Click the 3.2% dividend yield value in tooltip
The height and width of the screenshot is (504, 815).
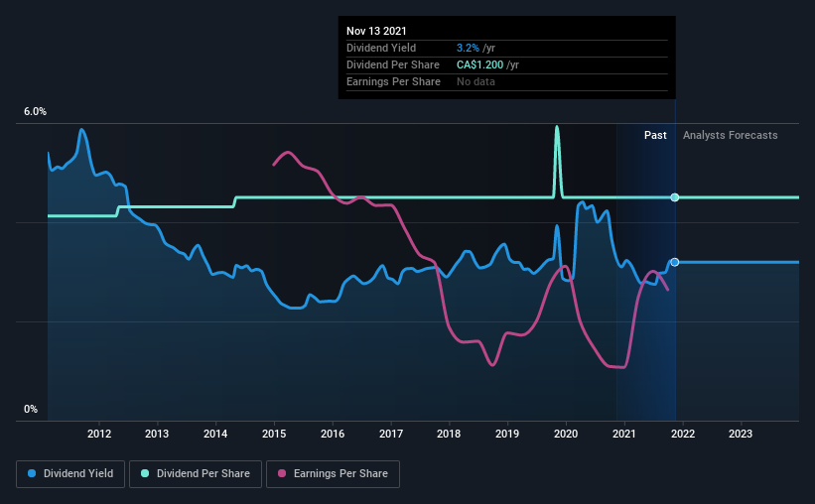click(x=468, y=48)
